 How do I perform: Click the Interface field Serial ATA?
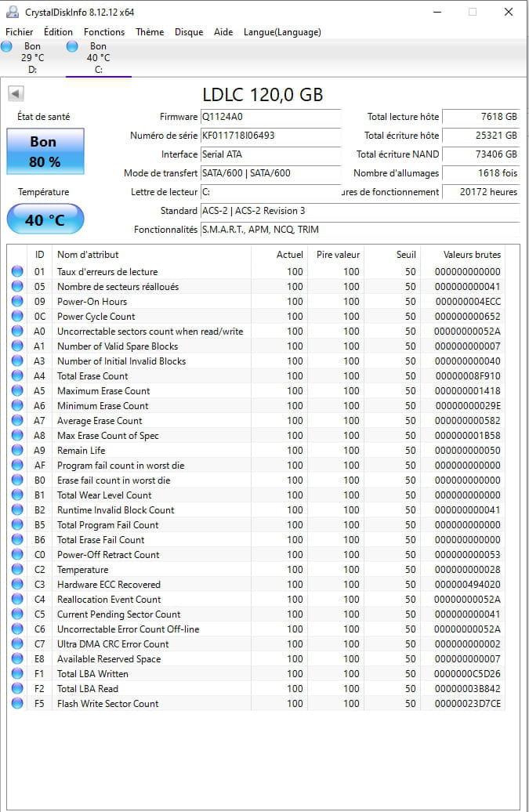[x=270, y=154]
